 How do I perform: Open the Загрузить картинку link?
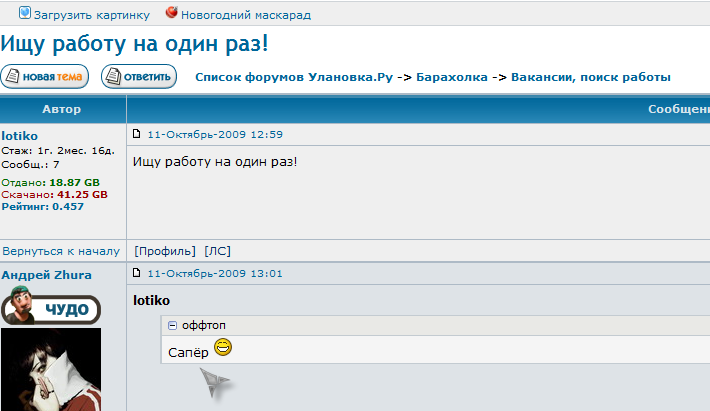(x=91, y=15)
